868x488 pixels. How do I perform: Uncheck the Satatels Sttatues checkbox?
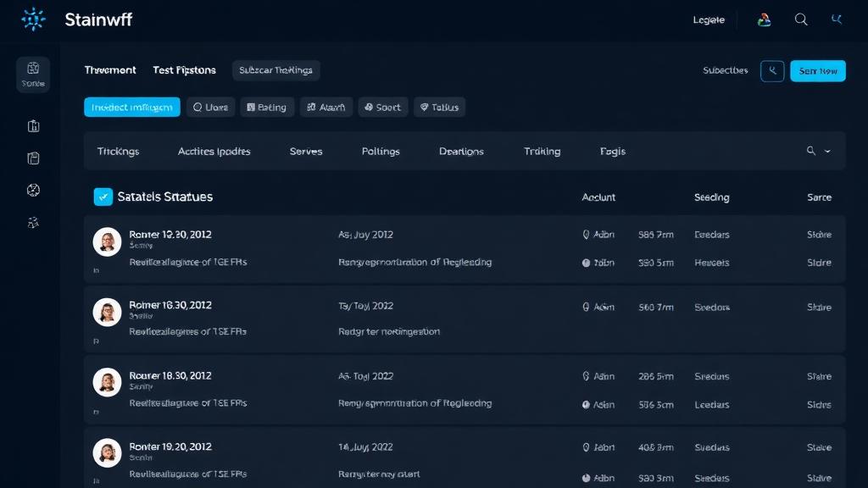pyautogui.click(x=103, y=197)
